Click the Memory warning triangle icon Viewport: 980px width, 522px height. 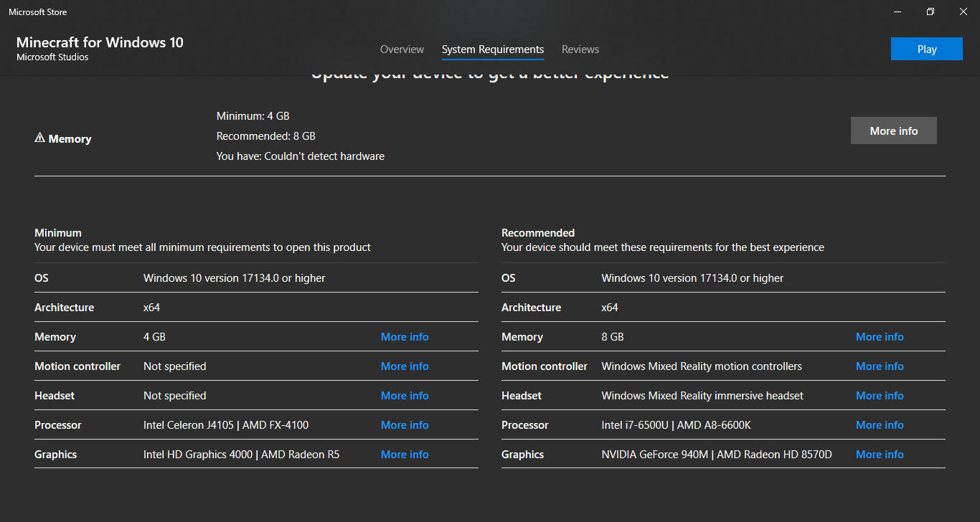(39, 138)
